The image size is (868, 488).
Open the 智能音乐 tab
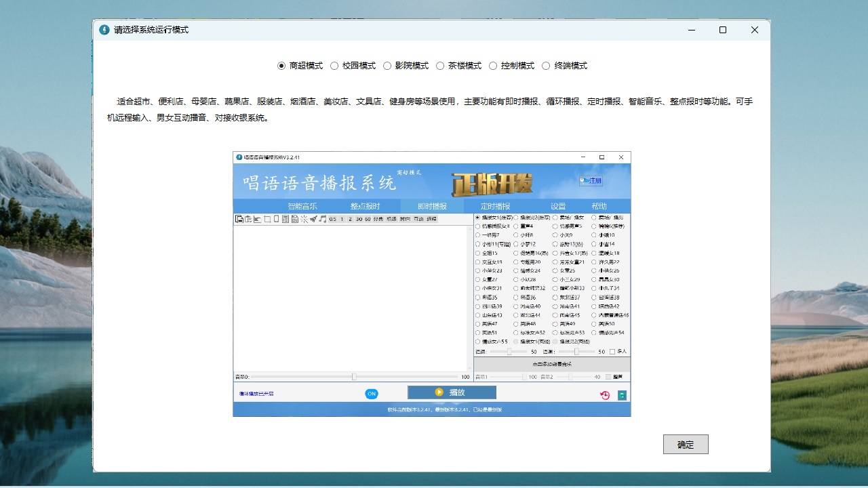click(302, 206)
